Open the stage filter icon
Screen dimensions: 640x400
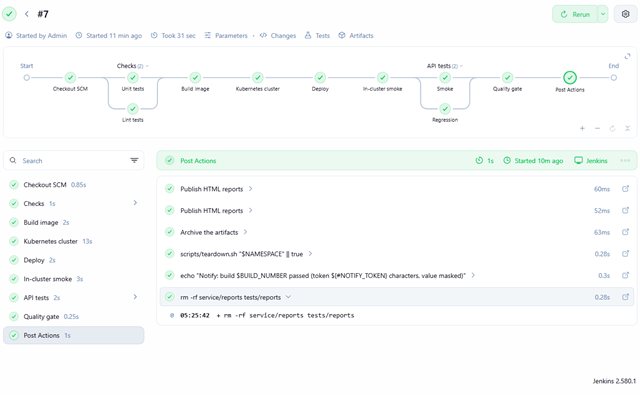point(134,160)
